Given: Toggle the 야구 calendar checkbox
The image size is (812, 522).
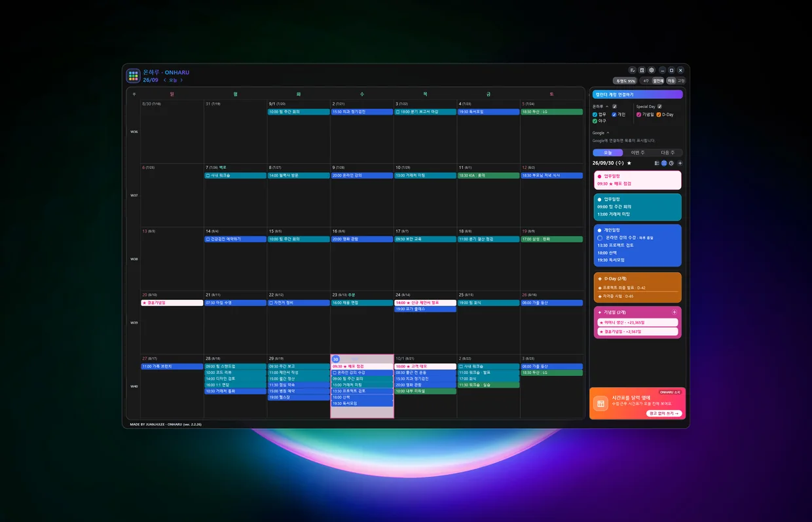Looking at the screenshot, I should 595,121.
